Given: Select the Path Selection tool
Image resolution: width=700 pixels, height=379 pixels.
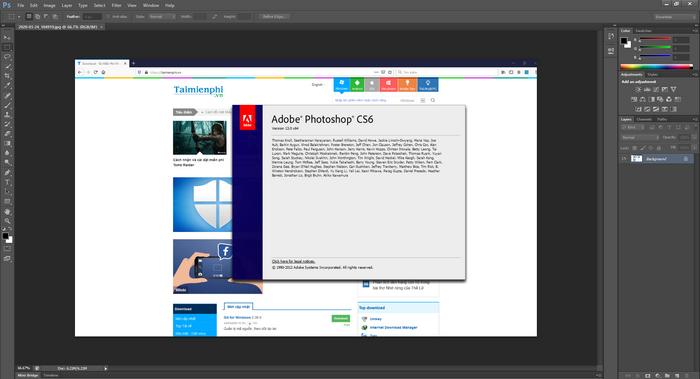Looking at the screenshot, I should (7, 192).
